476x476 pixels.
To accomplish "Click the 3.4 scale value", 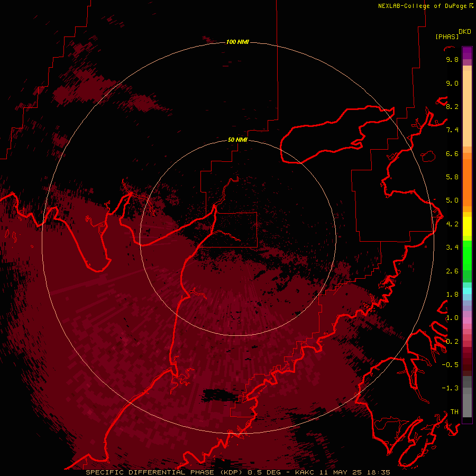I will (x=452, y=248).
